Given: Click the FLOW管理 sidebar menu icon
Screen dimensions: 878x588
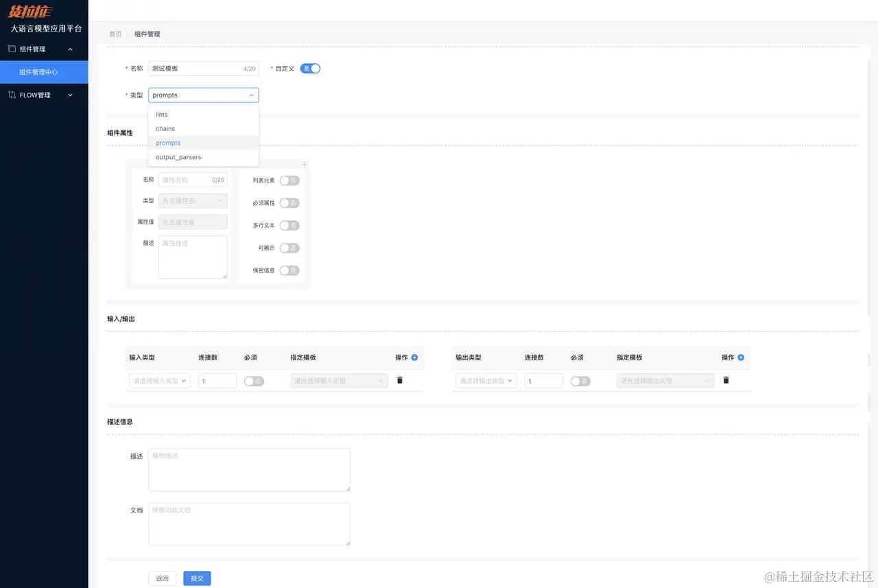Looking at the screenshot, I should pos(12,95).
